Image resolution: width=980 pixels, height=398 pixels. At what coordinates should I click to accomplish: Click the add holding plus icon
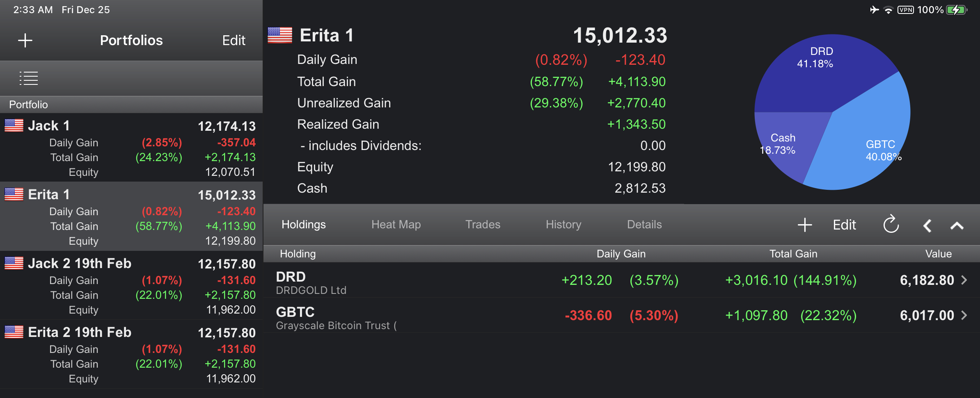(x=804, y=225)
